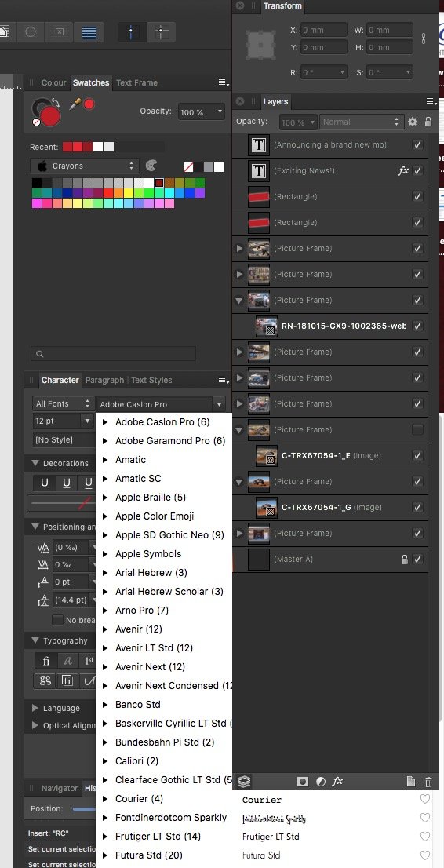Show the unchecked Picture Frame layer

pyautogui.click(x=418, y=429)
